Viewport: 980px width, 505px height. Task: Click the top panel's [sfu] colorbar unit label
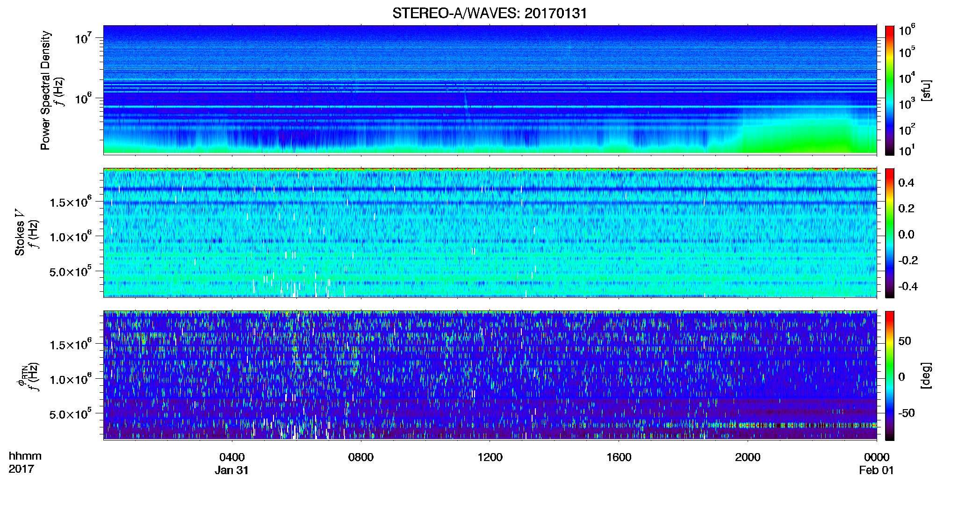point(926,90)
